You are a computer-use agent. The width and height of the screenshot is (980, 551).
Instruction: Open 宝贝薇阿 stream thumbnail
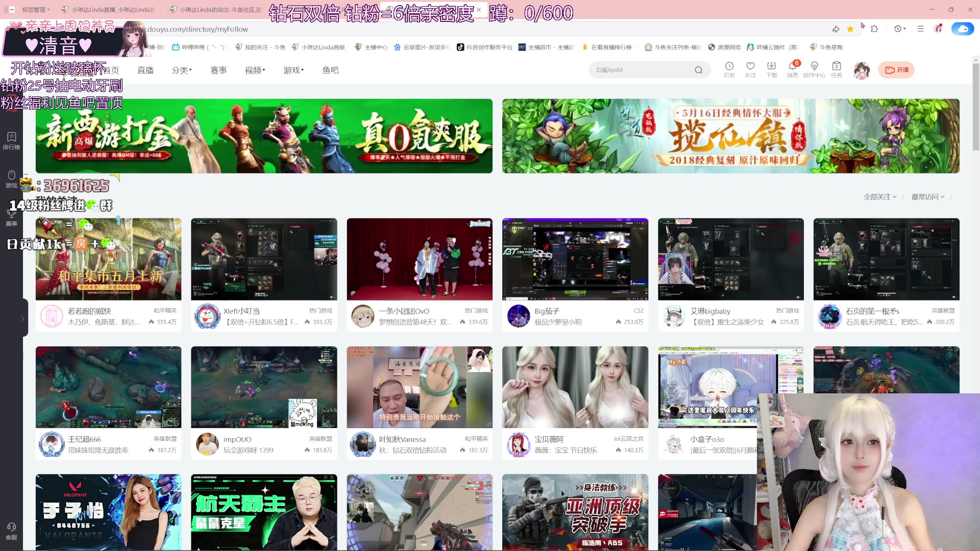575,387
